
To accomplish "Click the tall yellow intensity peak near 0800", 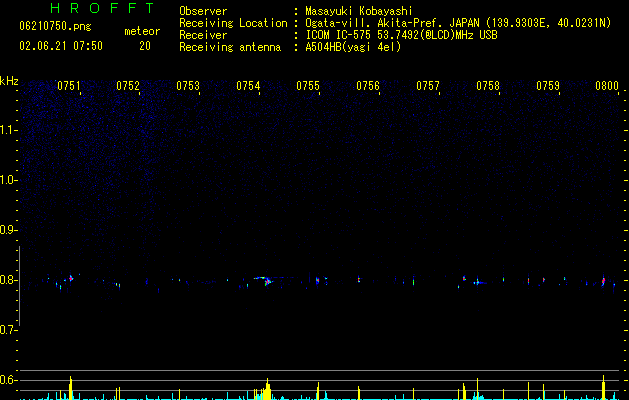I will click(603, 388).
